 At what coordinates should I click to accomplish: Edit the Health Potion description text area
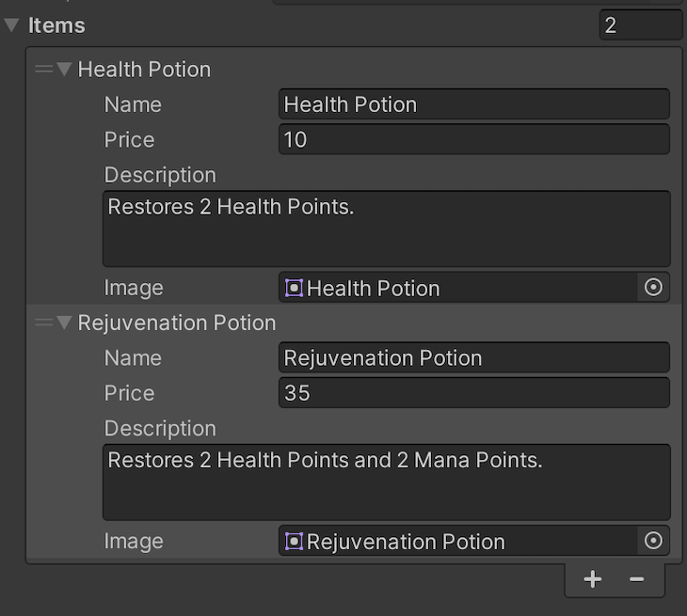tap(387, 229)
